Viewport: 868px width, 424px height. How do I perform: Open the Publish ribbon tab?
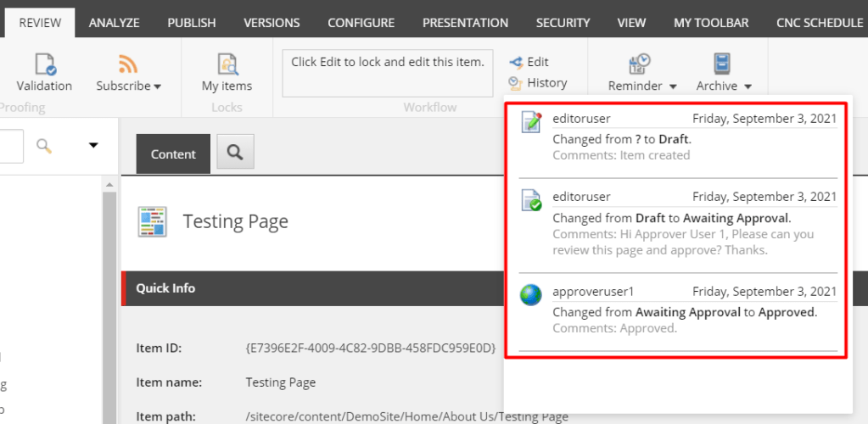click(191, 23)
